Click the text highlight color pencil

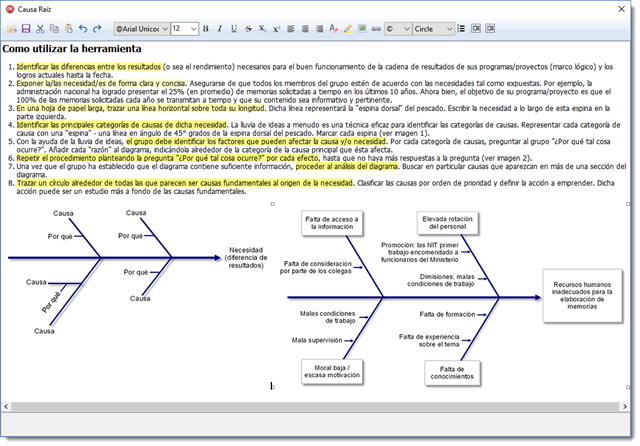coord(348,29)
